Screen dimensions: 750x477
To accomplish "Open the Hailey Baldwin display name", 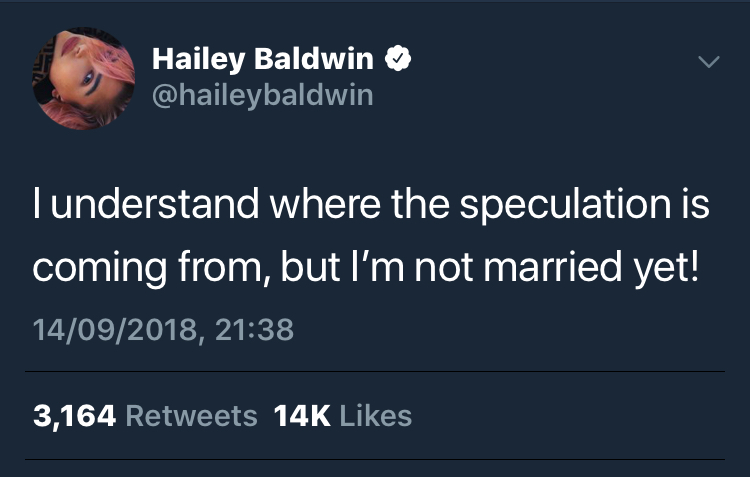I will coord(263,59).
